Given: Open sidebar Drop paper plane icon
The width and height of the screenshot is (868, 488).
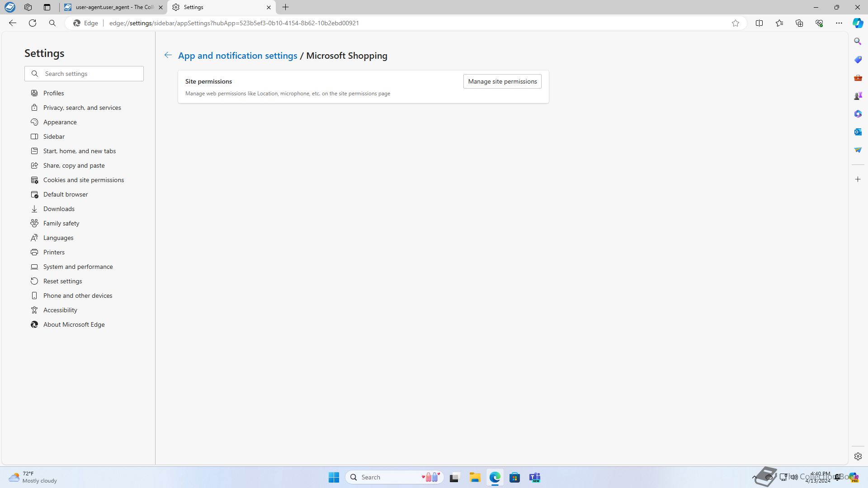Looking at the screenshot, I should coord(858,150).
